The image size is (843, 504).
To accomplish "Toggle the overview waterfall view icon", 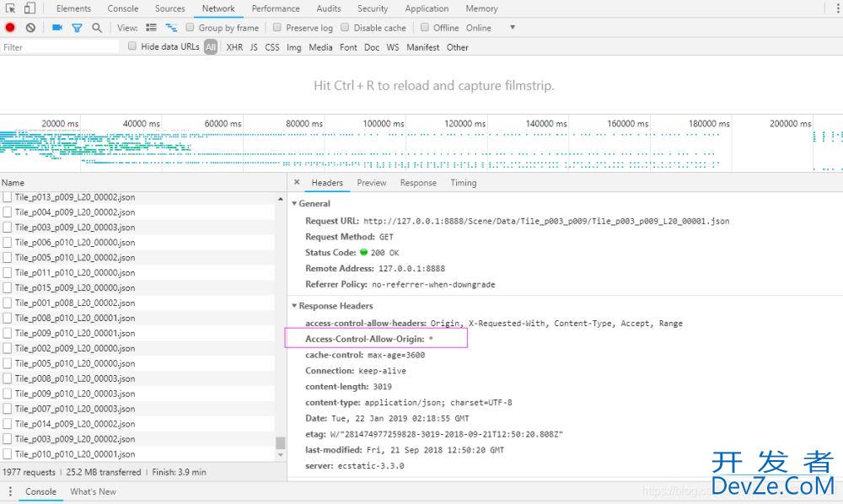I will pos(171,28).
